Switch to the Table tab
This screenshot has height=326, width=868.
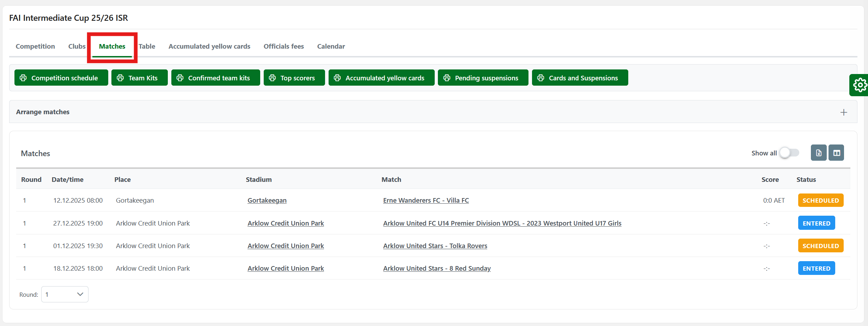coord(147,47)
